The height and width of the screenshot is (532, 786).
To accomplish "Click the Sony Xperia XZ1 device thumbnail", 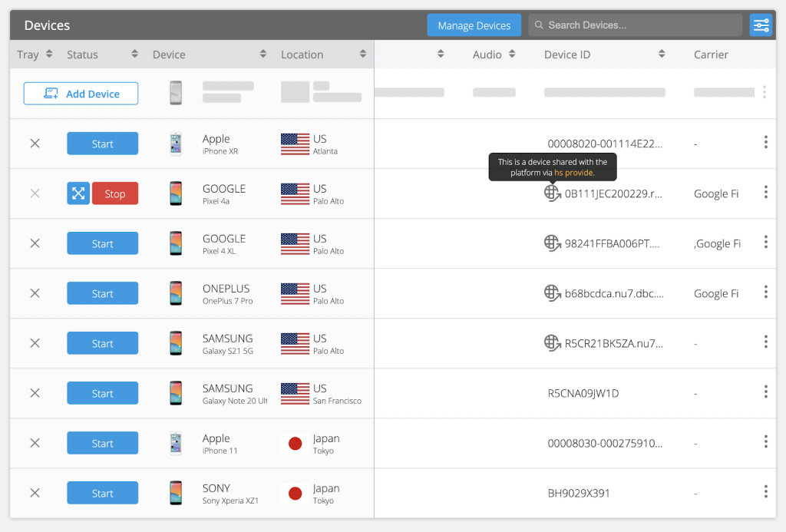I will pos(176,493).
